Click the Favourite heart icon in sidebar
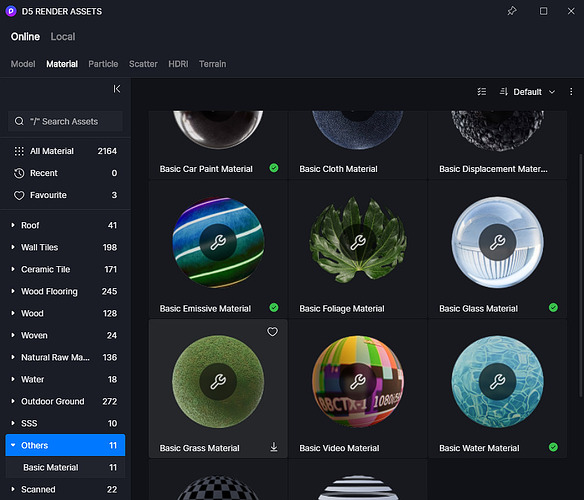The image size is (584, 500). [x=19, y=195]
